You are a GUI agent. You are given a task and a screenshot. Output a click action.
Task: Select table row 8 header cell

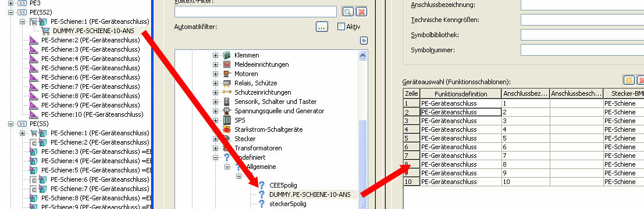point(411,164)
